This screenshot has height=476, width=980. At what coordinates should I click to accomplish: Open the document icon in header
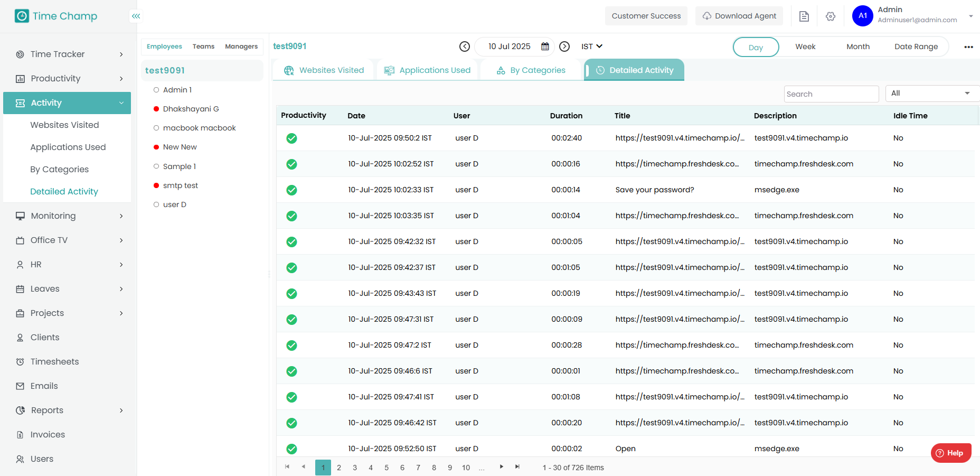(x=804, y=16)
